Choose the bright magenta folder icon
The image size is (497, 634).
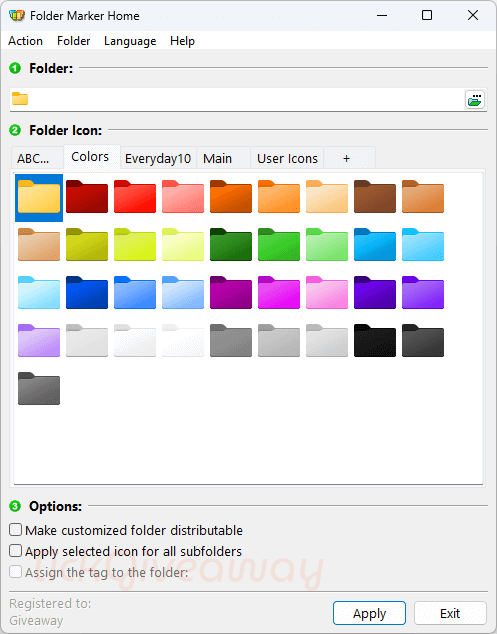279,293
